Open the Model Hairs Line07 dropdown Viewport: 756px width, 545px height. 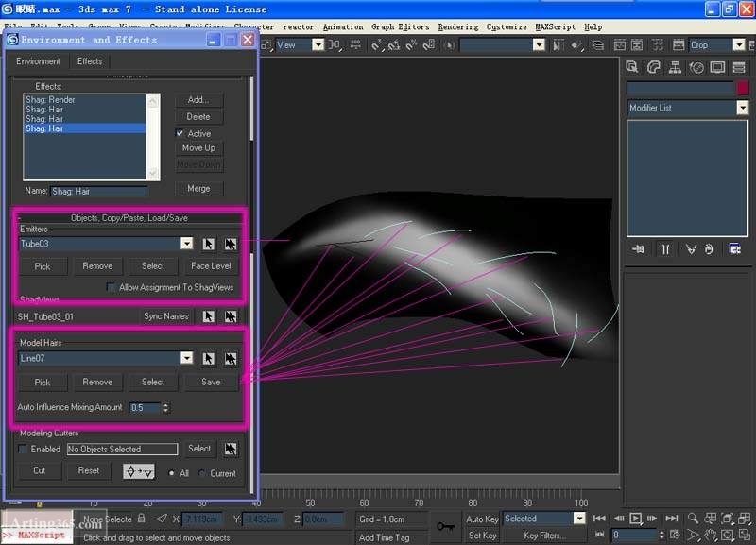click(186, 359)
